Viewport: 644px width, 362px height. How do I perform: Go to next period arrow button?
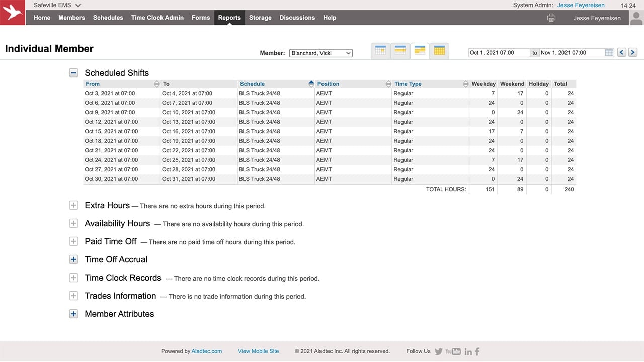(x=633, y=52)
